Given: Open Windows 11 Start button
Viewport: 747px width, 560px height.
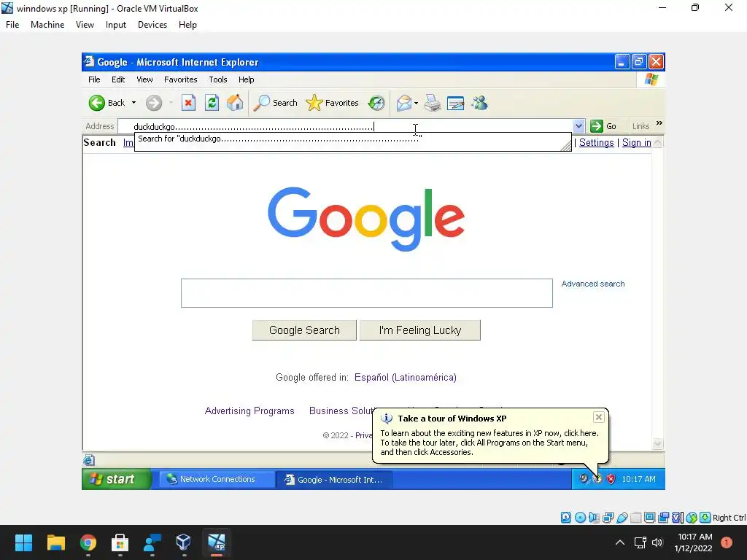Looking at the screenshot, I should click(23, 542).
